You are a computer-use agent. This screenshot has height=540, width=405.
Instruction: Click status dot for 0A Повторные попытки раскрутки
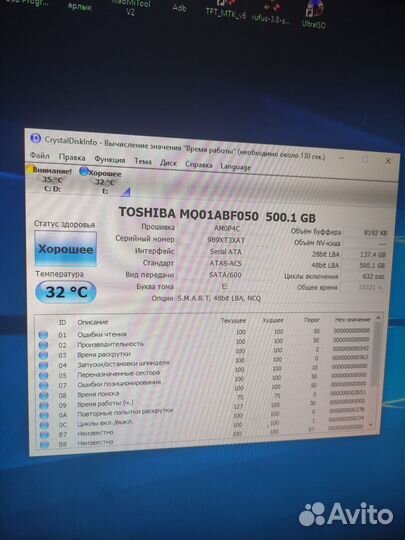[44, 416]
